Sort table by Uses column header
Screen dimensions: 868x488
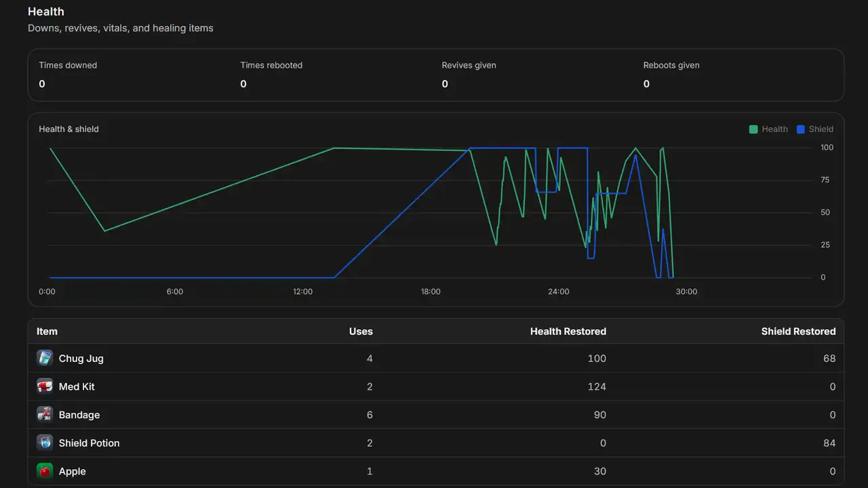point(361,331)
